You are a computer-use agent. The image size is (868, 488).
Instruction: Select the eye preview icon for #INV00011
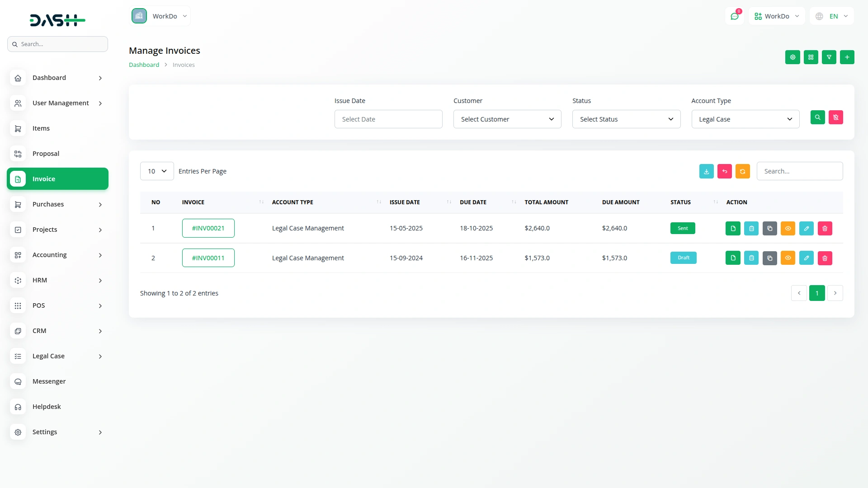pos(788,258)
